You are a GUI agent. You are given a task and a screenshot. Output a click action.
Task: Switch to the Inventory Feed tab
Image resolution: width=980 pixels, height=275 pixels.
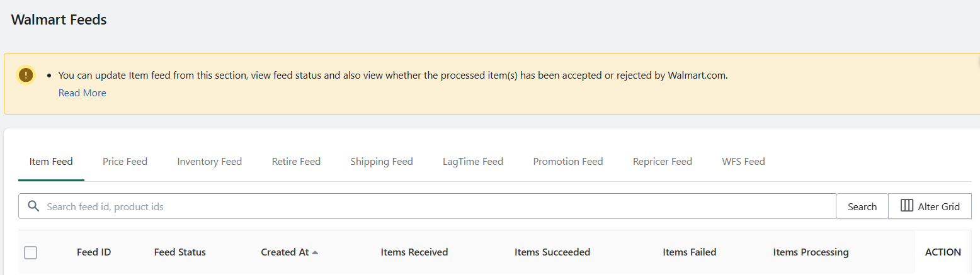[210, 162]
